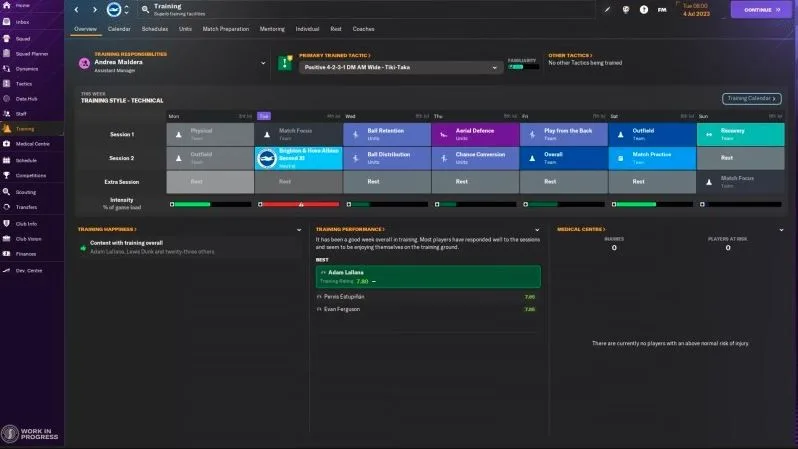This screenshot has height=449, width=798.
Task: Select Sunday Recovery session
Action: tap(740, 134)
